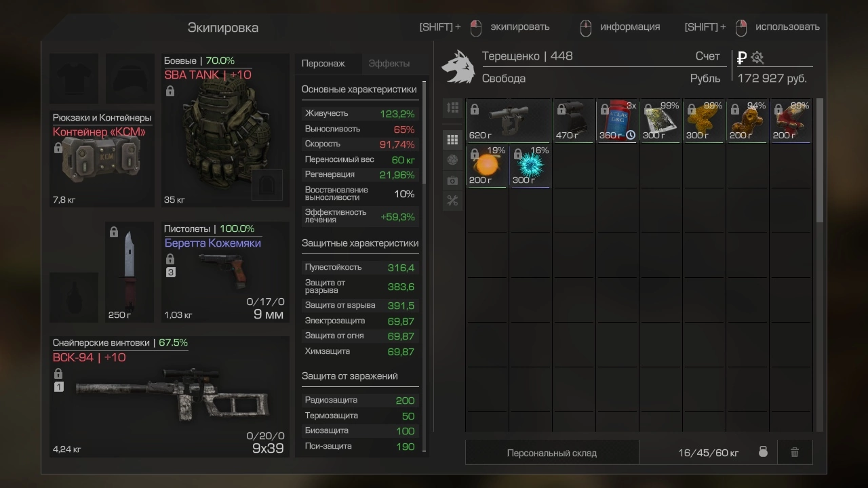Filter inventory by tools wrench icon

point(452,201)
